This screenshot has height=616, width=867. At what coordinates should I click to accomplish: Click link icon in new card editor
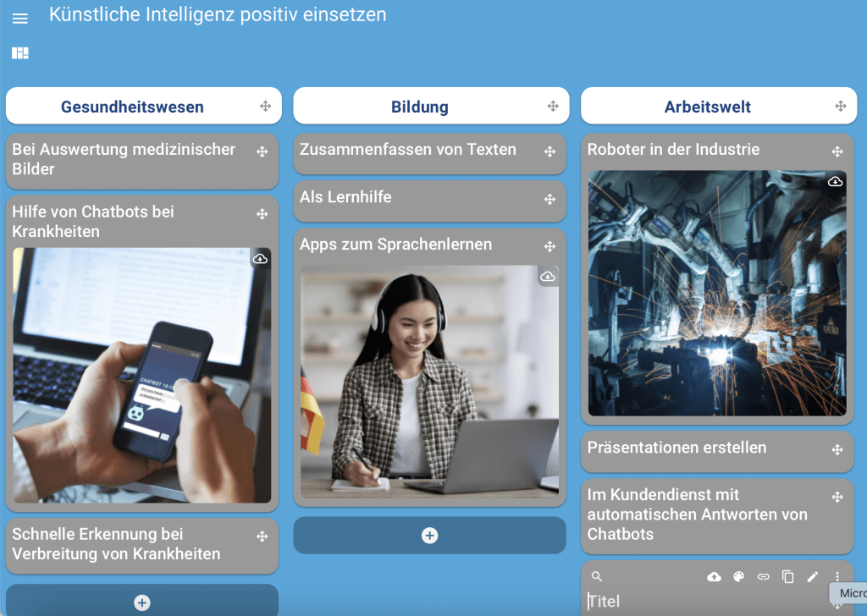click(x=763, y=577)
